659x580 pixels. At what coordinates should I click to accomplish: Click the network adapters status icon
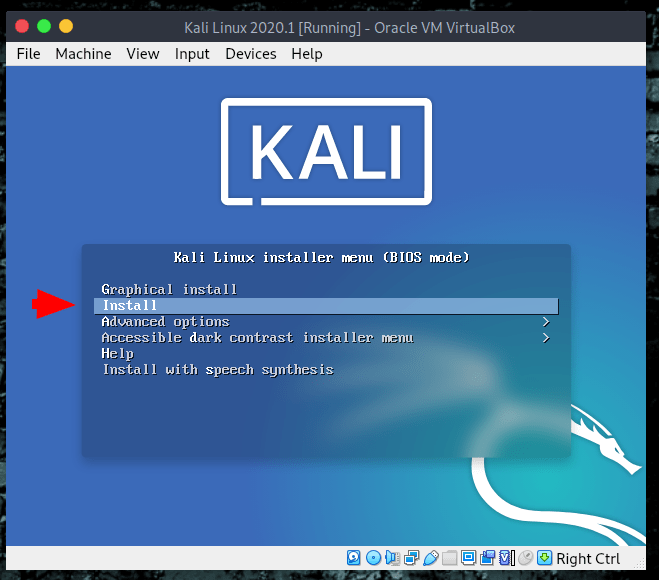coord(411,558)
